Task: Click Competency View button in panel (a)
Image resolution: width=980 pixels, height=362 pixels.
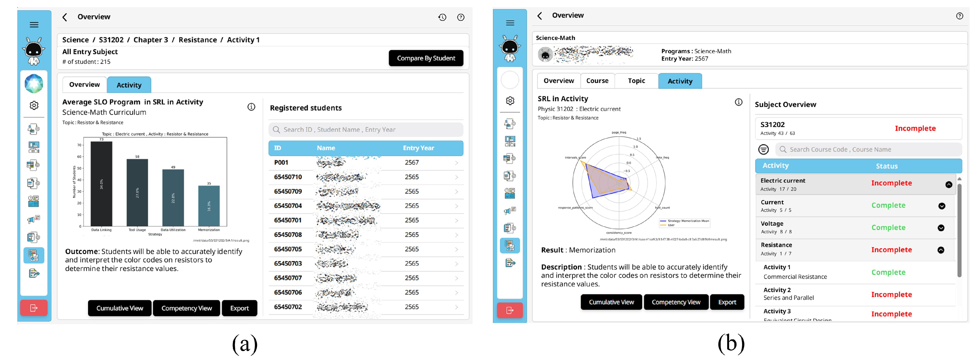Action: coord(186,308)
